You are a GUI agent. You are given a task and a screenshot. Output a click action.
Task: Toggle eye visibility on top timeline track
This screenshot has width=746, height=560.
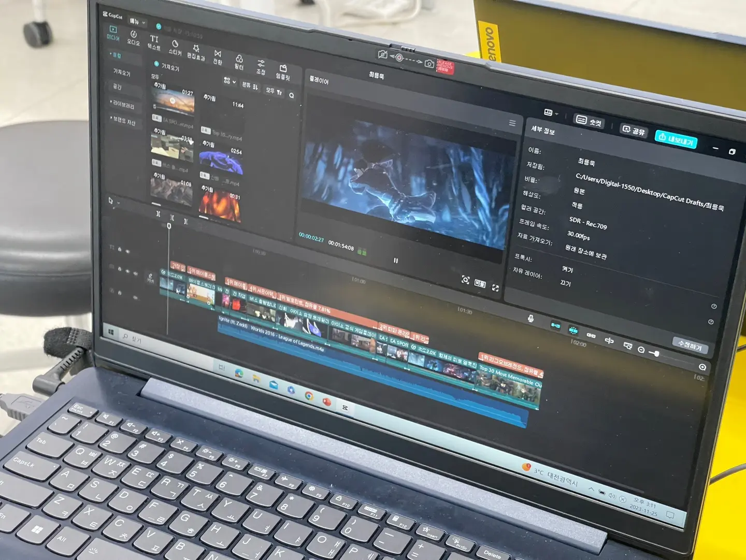(127, 251)
